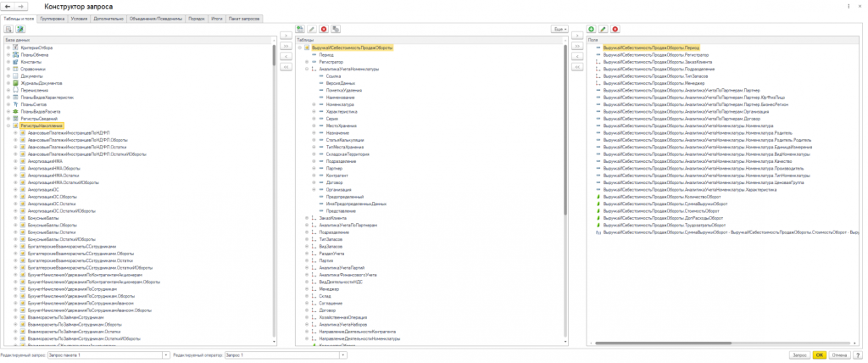The height and width of the screenshot is (363, 868).
Task: Click the yellow ОК button
Action: (x=819, y=355)
